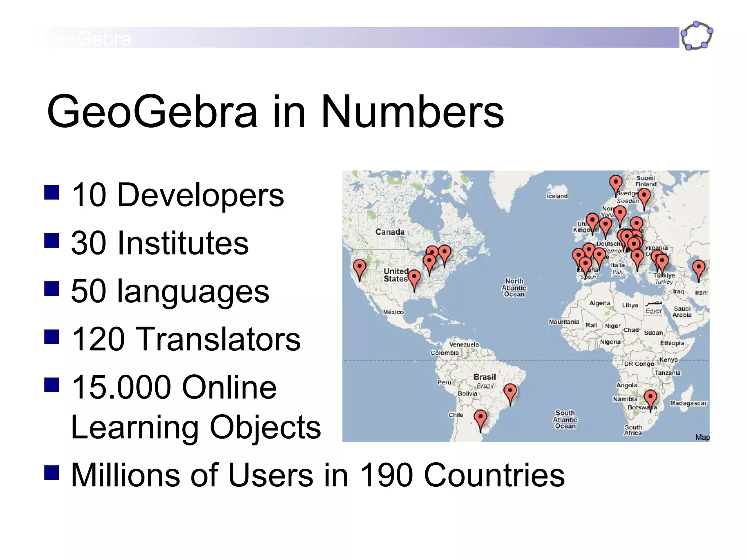
Task: Click the 'Saudi Arabia' map label
Action: click(682, 312)
